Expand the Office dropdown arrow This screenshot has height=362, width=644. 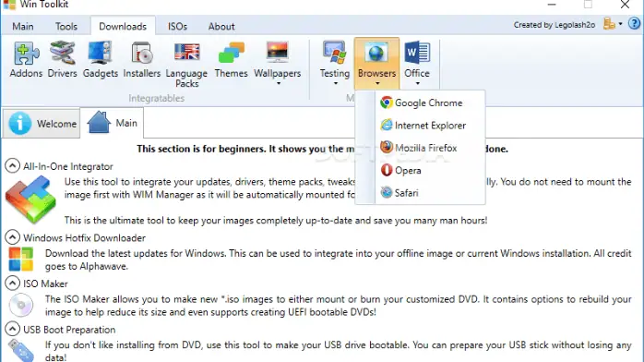tap(417, 84)
